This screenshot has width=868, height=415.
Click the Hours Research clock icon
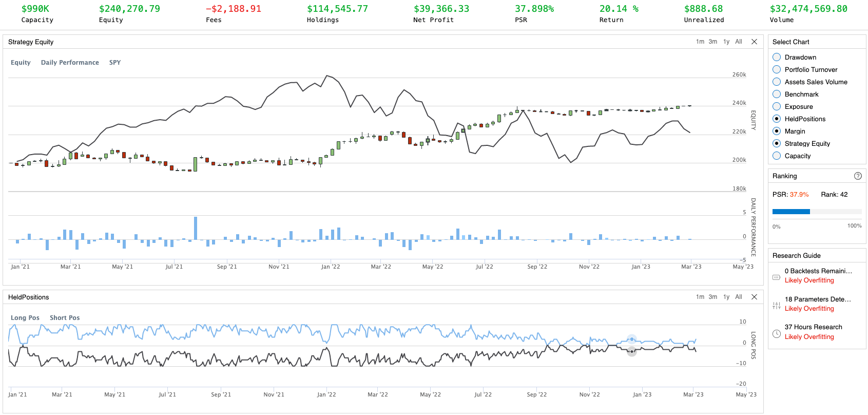pyautogui.click(x=777, y=334)
